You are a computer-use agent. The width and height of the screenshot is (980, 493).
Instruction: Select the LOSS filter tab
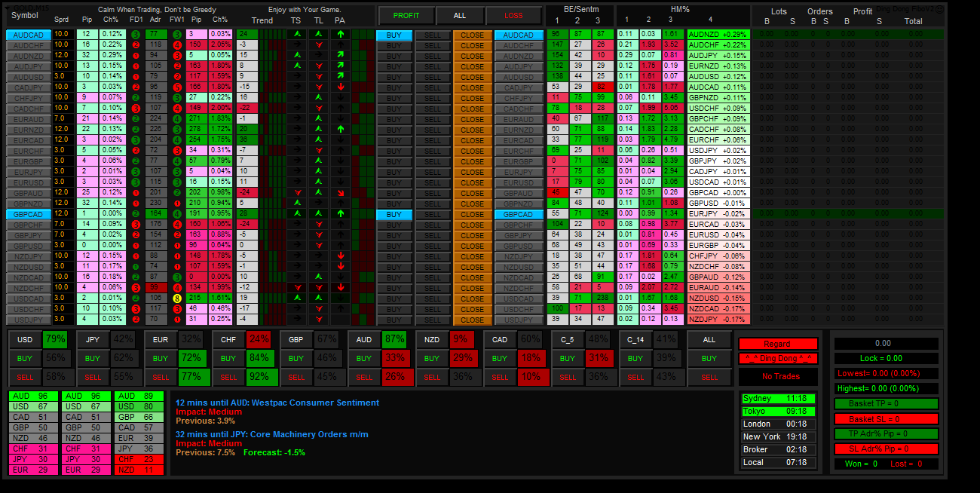click(x=513, y=15)
